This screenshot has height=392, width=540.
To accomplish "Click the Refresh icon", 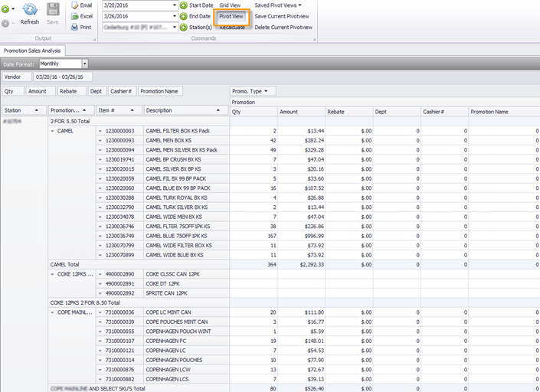I will 30,10.
